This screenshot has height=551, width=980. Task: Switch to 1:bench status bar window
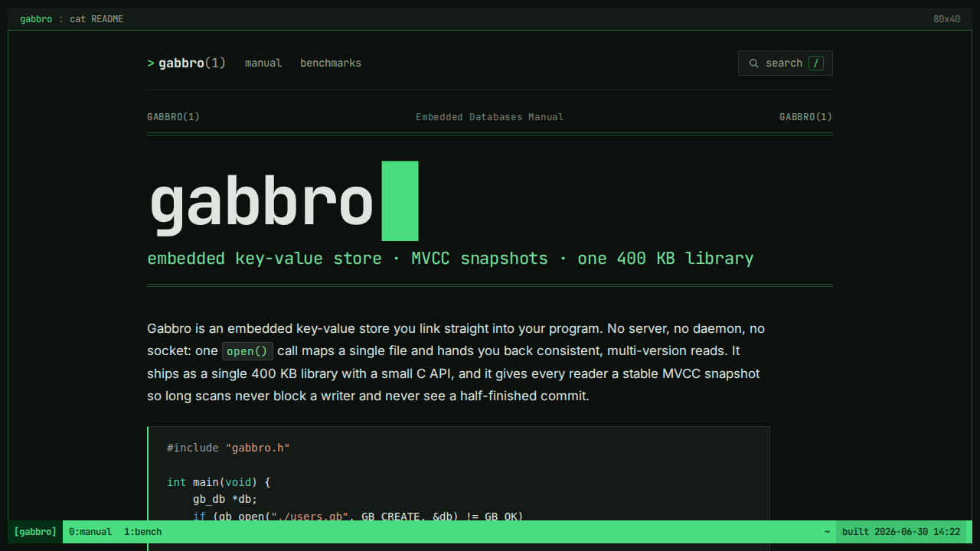143,532
